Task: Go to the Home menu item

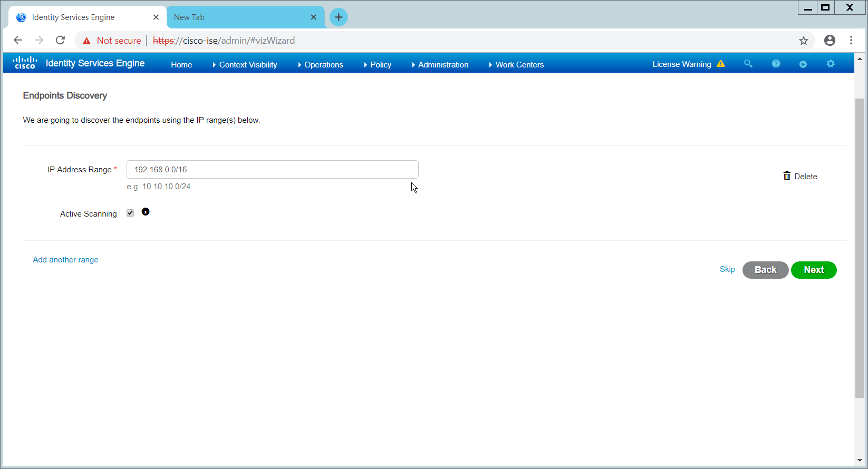Action: (x=181, y=65)
